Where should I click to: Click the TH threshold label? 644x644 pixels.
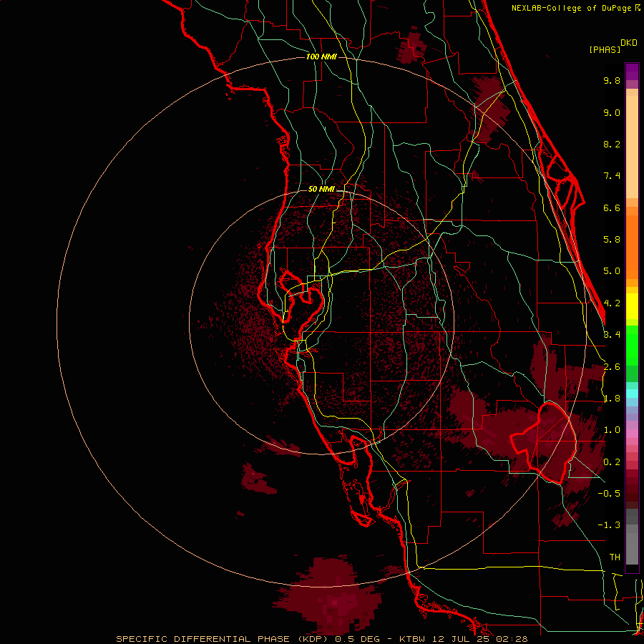615,557
